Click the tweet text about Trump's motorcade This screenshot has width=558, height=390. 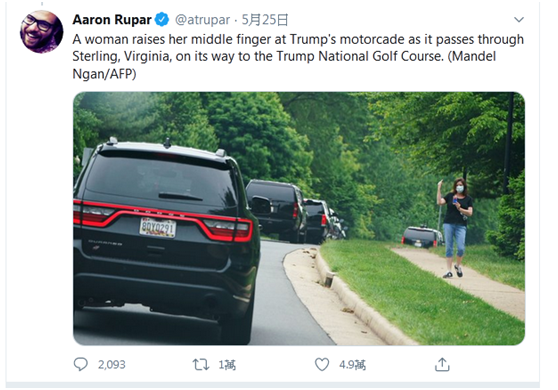298,56
